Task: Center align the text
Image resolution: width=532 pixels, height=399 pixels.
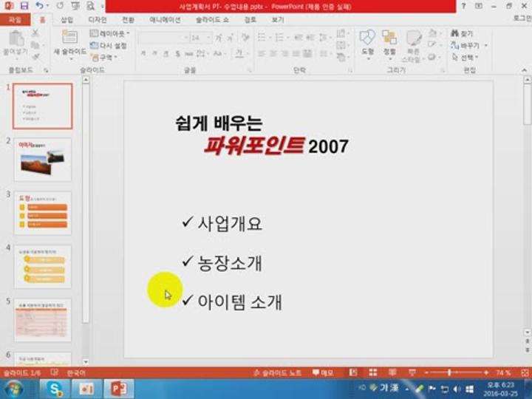Action: click(x=273, y=54)
